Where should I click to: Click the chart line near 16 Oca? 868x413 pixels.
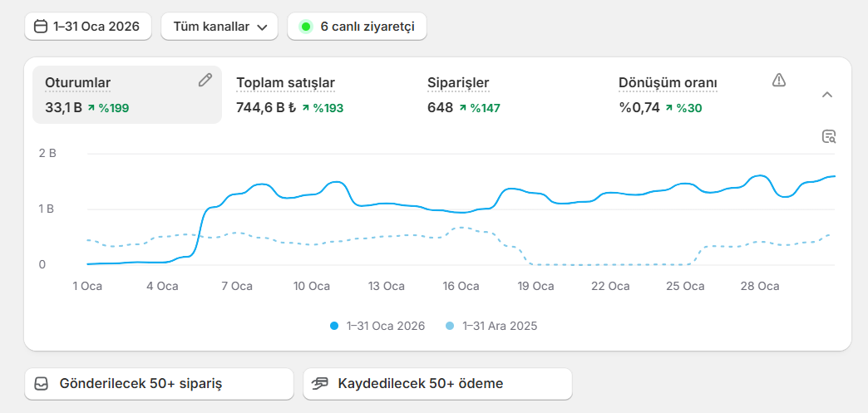(461, 213)
